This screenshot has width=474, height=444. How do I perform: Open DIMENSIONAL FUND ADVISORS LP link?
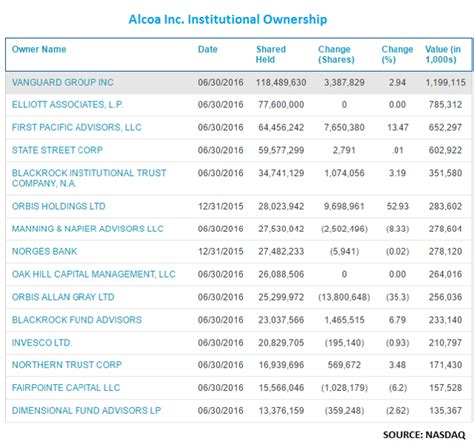pyautogui.click(x=86, y=410)
